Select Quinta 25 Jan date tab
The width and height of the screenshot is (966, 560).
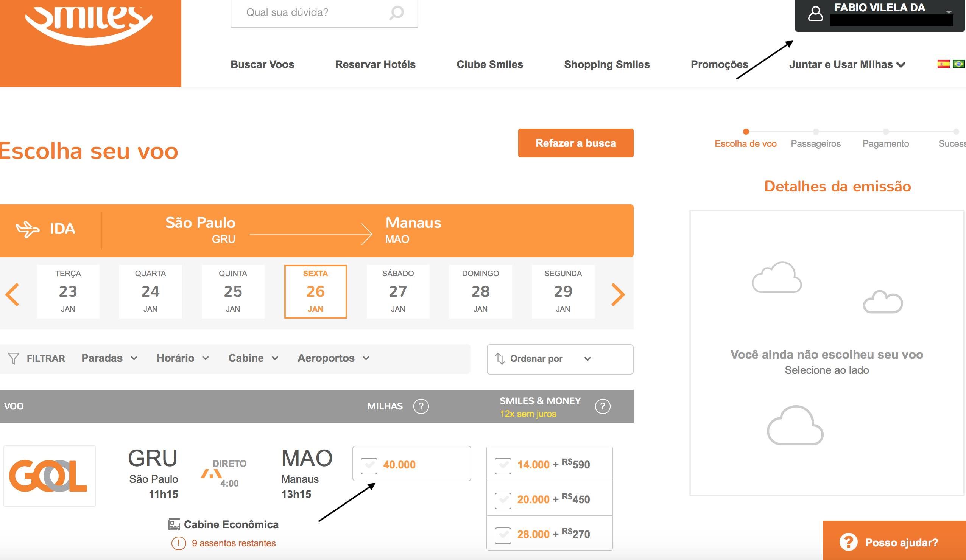click(233, 291)
